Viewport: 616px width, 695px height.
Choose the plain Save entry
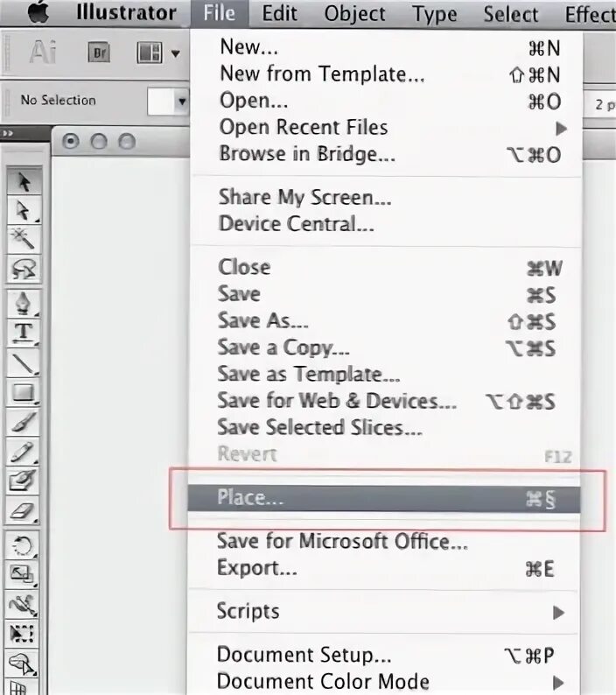pyautogui.click(x=386, y=294)
